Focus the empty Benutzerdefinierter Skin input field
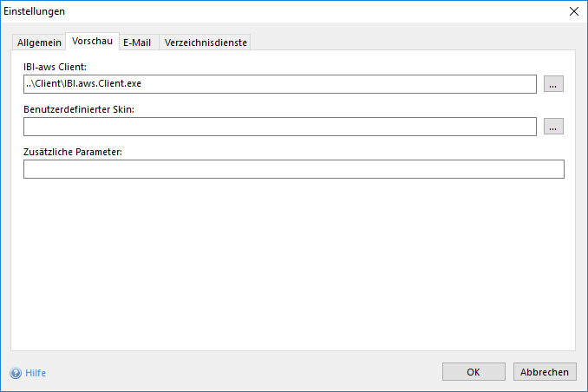 tap(279, 127)
